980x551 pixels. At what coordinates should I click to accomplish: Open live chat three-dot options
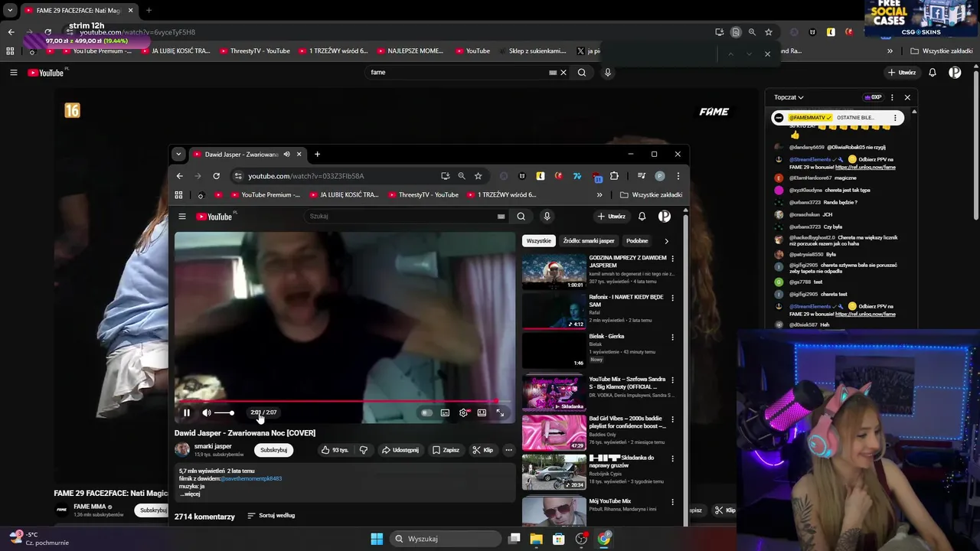point(892,97)
